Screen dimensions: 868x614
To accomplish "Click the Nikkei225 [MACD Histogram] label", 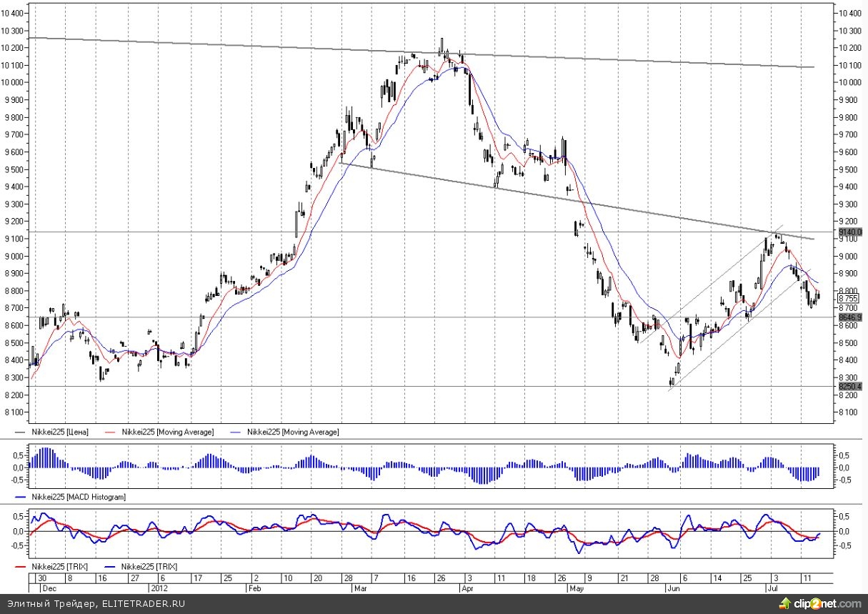I will [x=79, y=496].
